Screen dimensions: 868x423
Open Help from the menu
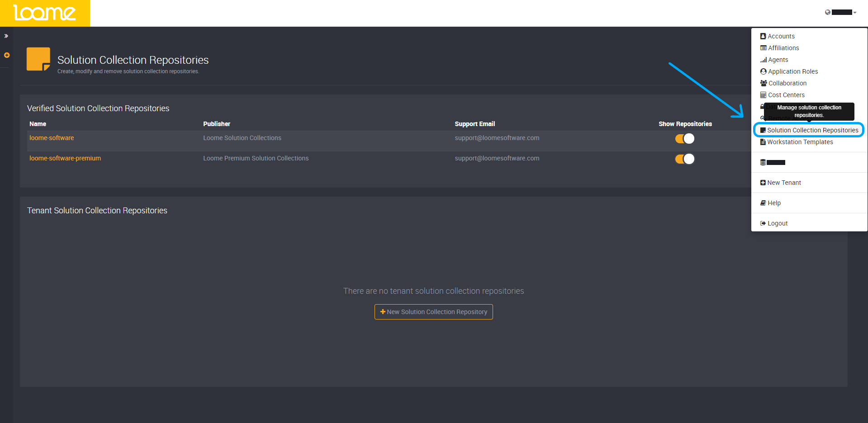point(774,203)
